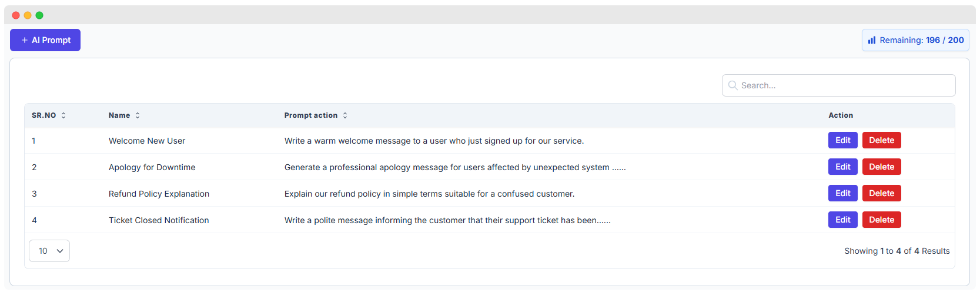Edit the Ticket Closed Notification prompt
The image size is (980, 295).
click(842, 220)
